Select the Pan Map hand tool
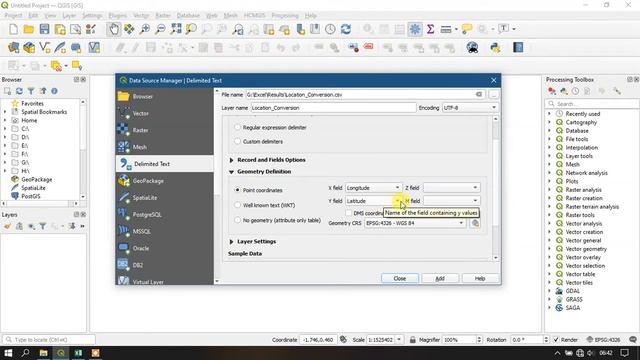 [x=114, y=29]
